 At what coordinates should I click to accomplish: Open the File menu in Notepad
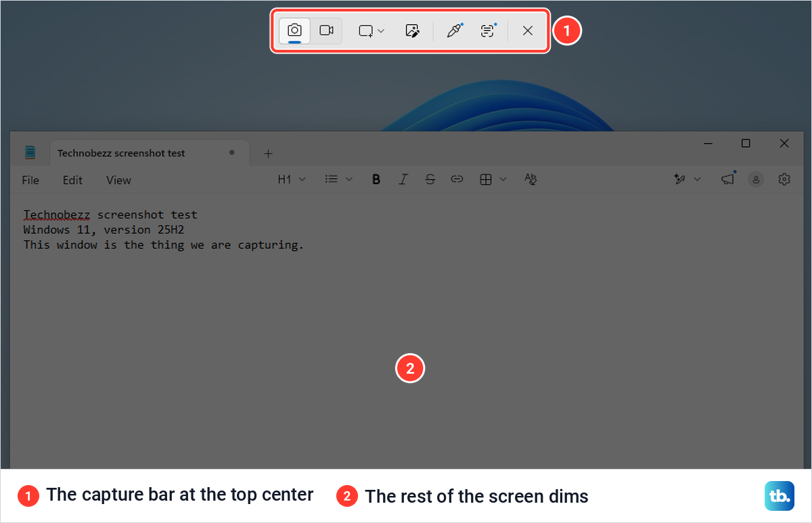coord(30,180)
